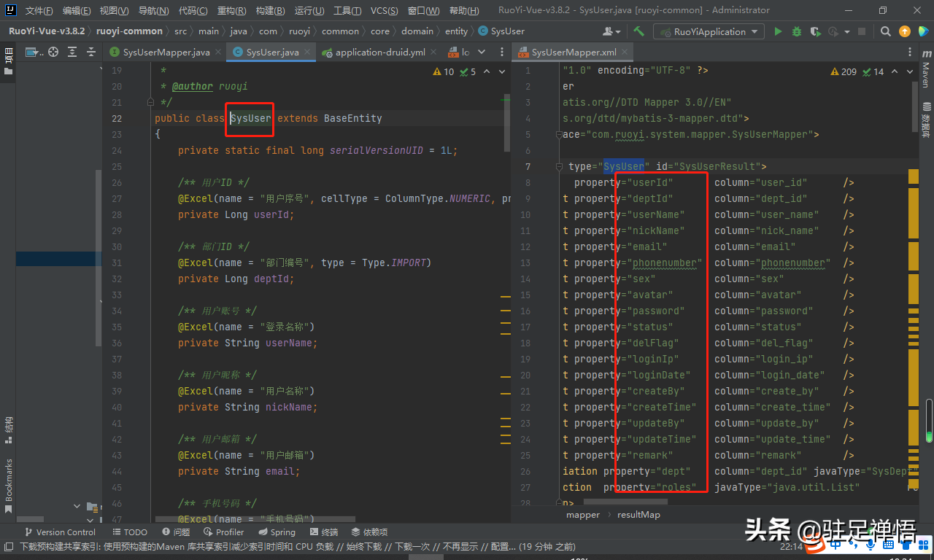Click the domain breadcrumb segment
This screenshot has height=560, width=934.
[x=417, y=31]
